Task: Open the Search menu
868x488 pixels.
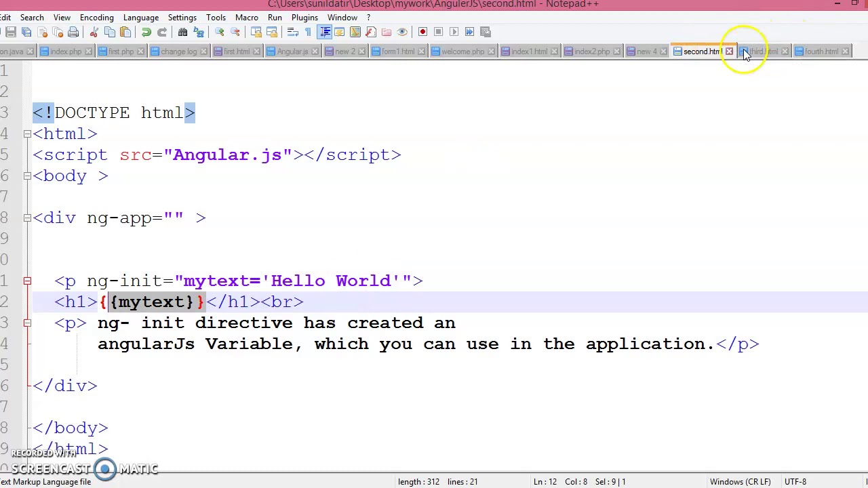Action: pyautogui.click(x=32, y=18)
